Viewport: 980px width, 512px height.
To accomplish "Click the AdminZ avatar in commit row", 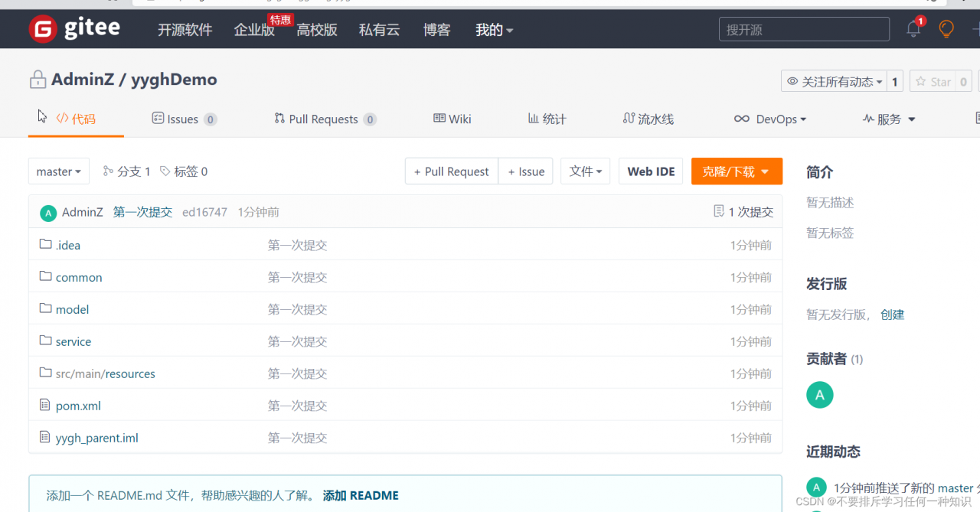I will click(x=48, y=213).
